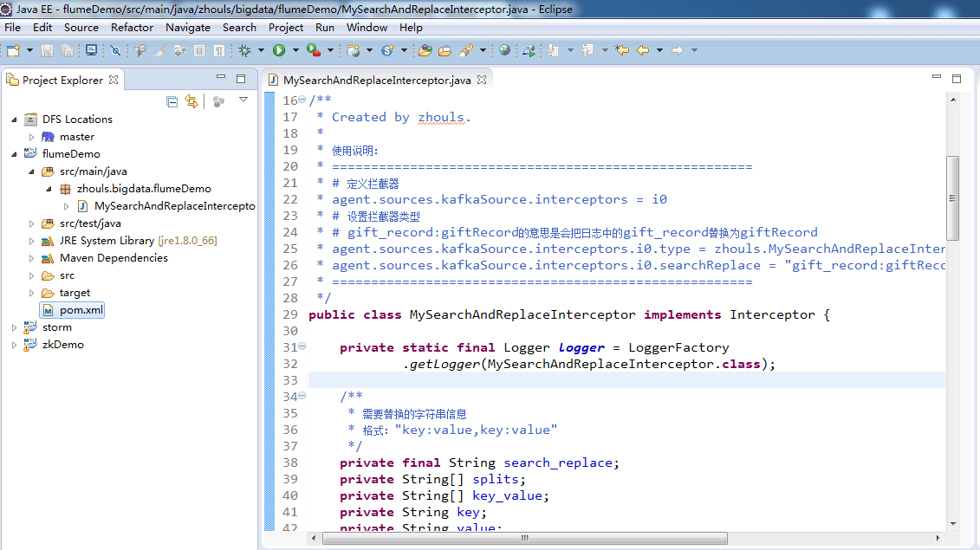
Task: Select zhouls.bigdata.flumeDemo package
Action: (144, 188)
